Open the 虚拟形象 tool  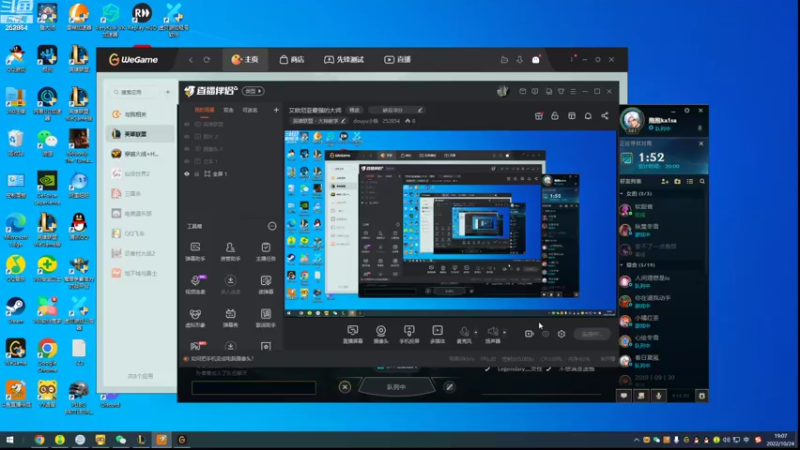[195, 318]
